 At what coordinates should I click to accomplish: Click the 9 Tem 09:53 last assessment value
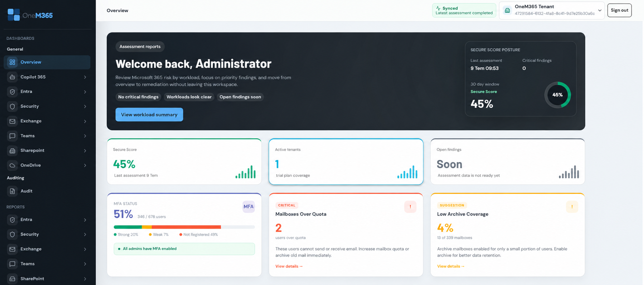(x=485, y=68)
